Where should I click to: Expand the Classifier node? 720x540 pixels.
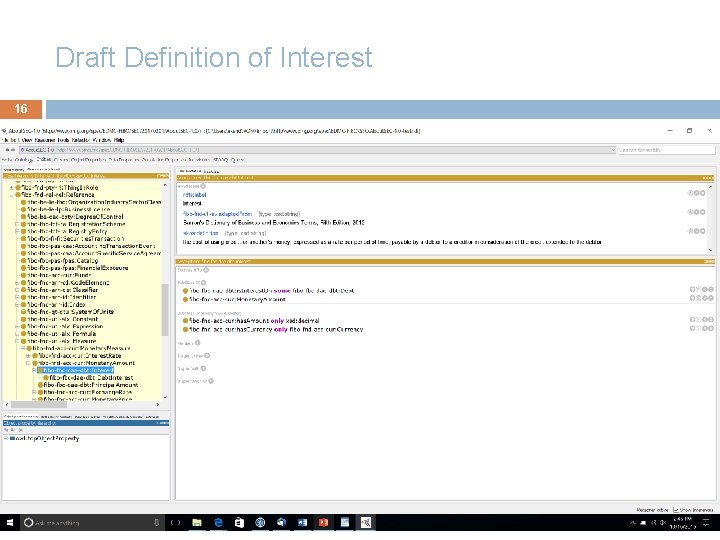(x=17, y=290)
